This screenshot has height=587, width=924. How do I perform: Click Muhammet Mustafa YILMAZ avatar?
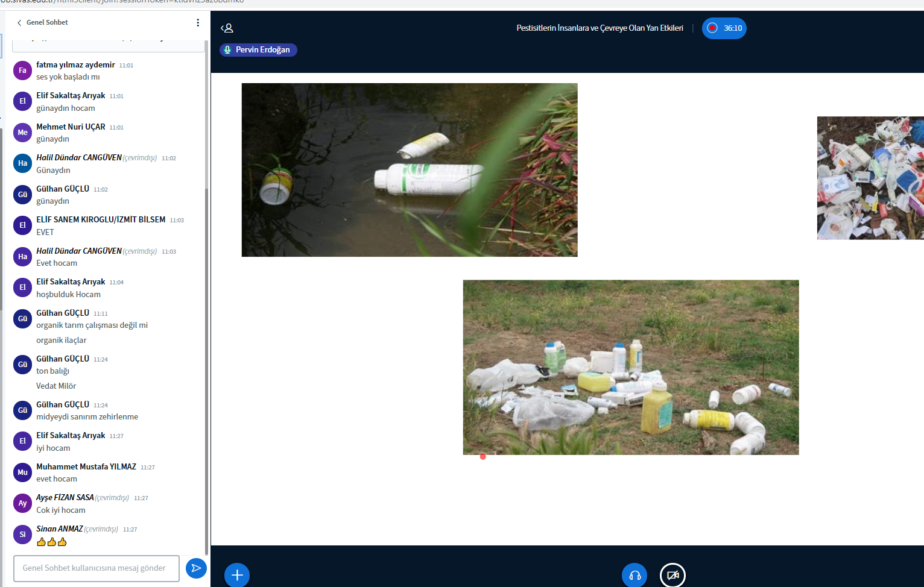22,472
